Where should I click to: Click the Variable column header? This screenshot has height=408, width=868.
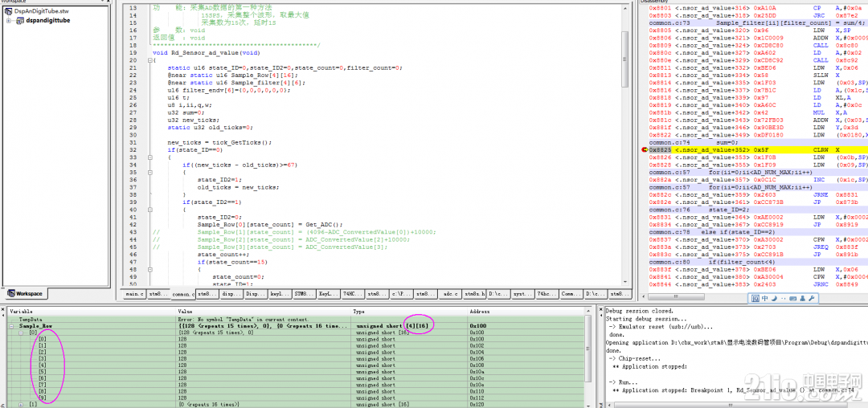[92, 312]
